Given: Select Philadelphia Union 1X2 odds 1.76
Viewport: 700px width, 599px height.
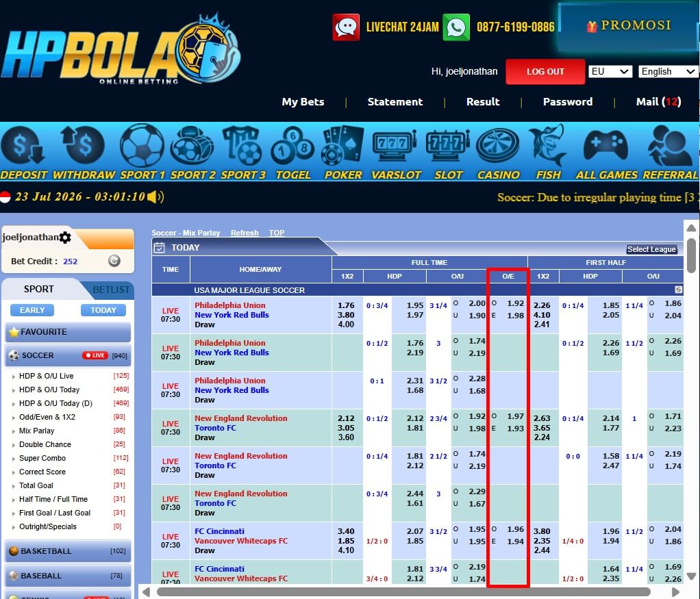Looking at the screenshot, I should tap(346, 305).
